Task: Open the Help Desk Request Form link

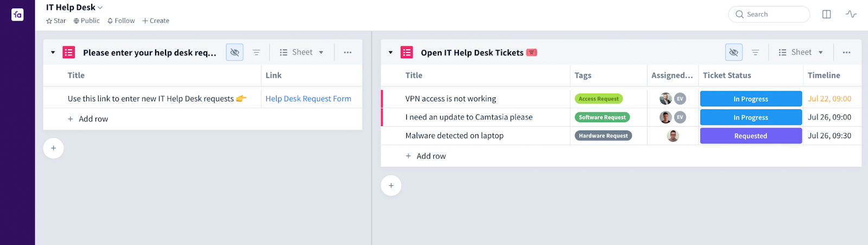Action: click(308, 98)
